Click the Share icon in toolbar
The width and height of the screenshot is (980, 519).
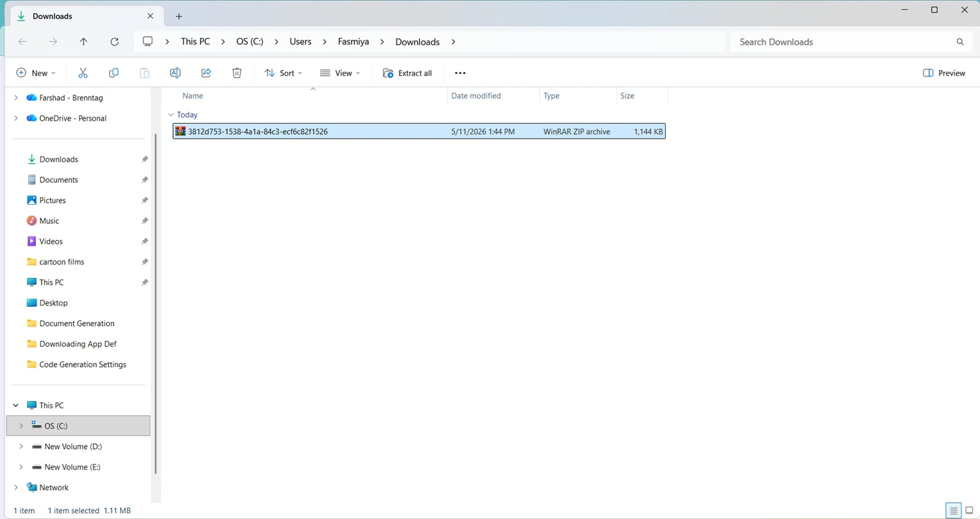pos(206,73)
